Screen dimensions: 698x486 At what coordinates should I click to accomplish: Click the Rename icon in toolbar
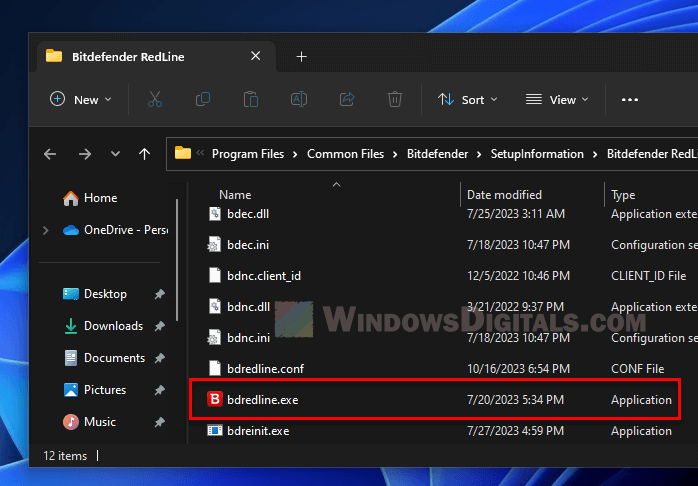tap(299, 99)
